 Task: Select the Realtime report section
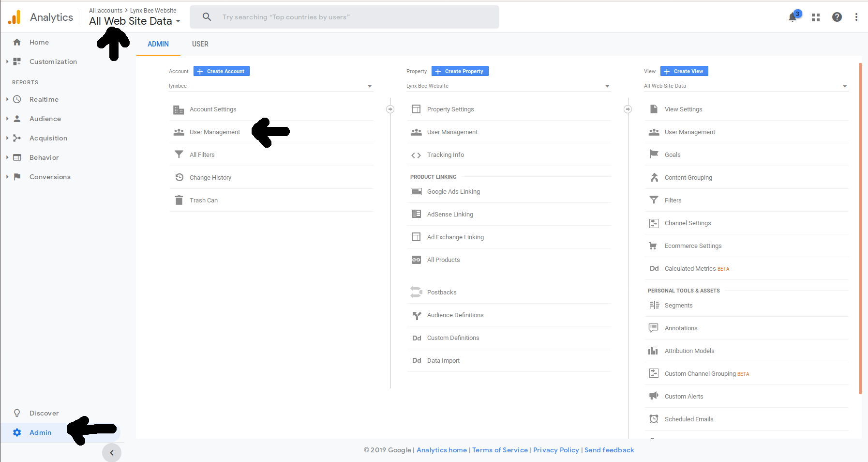tap(45, 99)
